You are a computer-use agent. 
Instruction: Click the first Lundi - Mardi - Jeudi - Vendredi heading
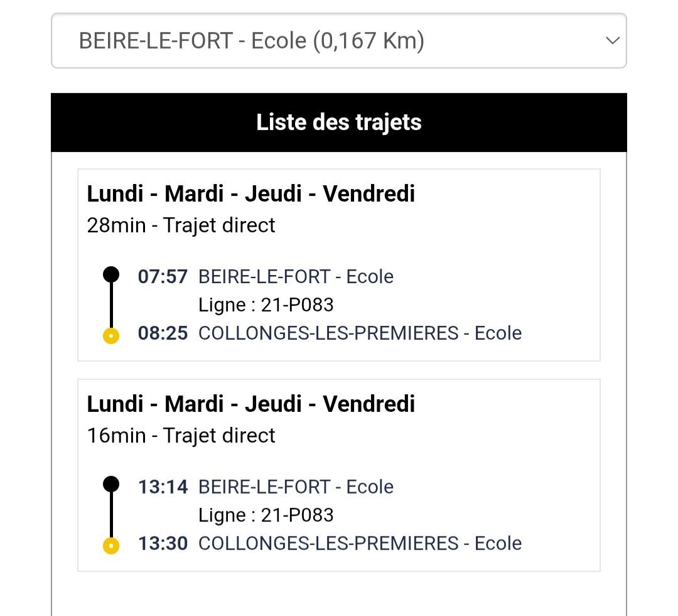pyautogui.click(x=250, y=193)
